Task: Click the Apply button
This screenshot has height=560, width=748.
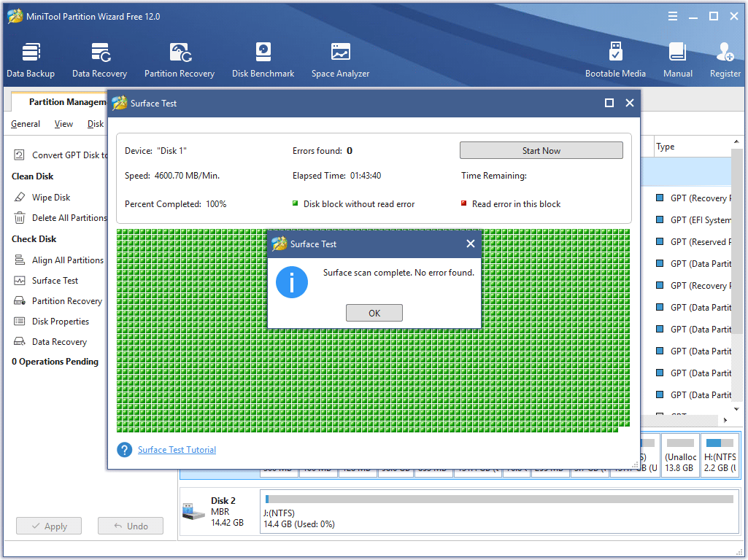Action: pyautogui.click(x=49, y=526)
